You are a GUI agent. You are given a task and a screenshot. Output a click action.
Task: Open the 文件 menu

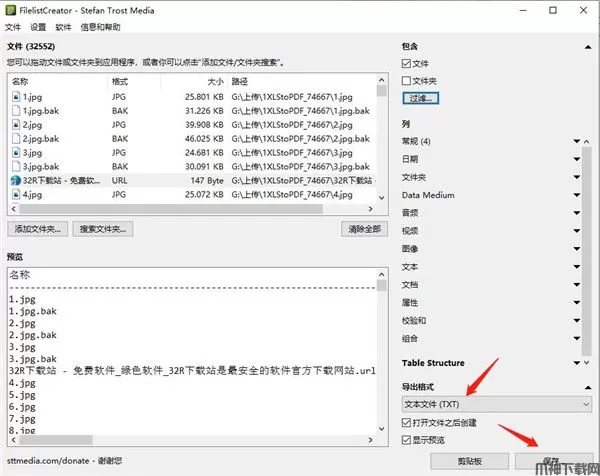13,27
